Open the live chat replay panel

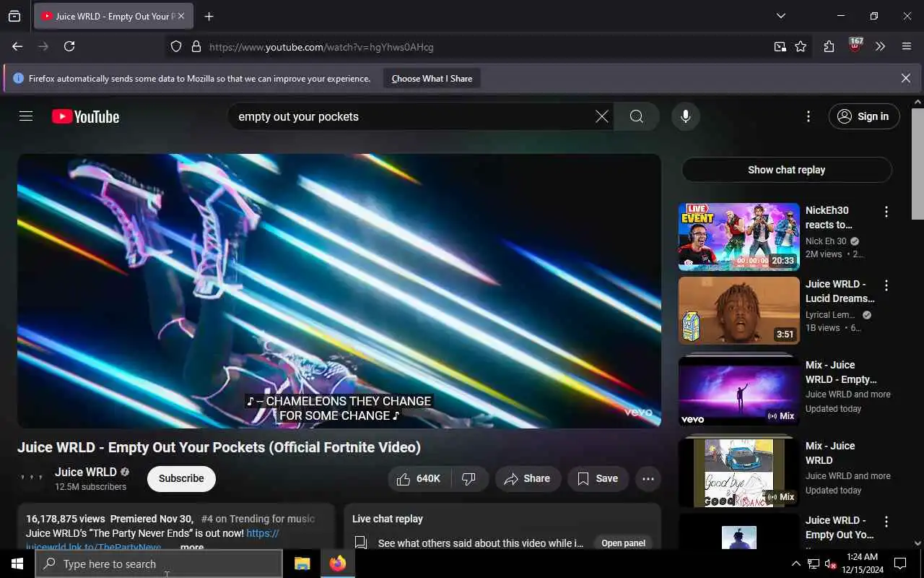point(623,543)
